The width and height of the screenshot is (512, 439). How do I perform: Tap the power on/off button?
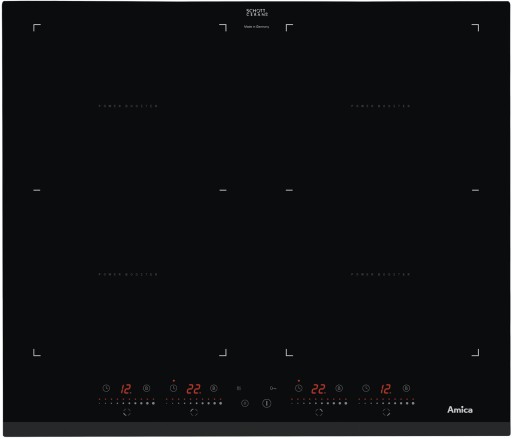click(x=266, y=403)
